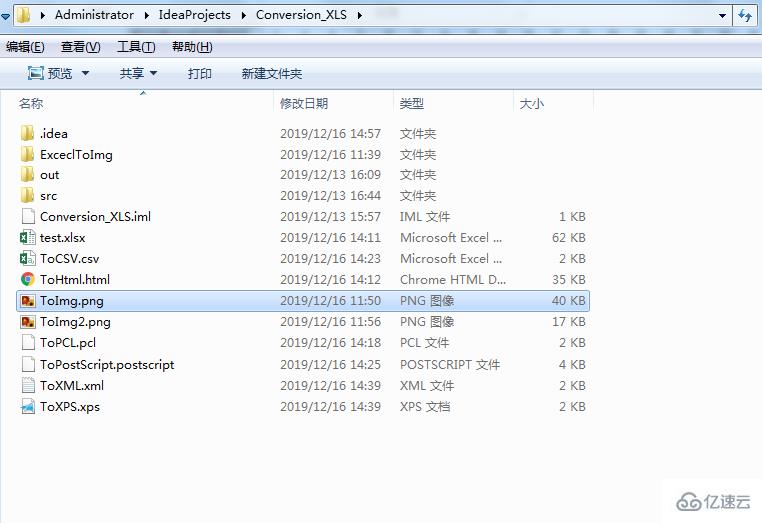Expand the arrow before Administrator in path
Image resolution: width=762 pixels, height=523 pixels.
pos(43,16)
